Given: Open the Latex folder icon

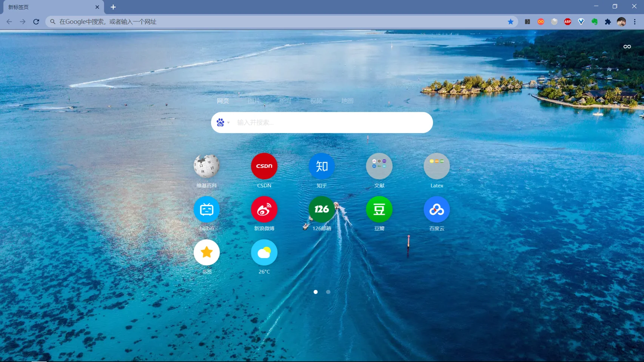Looking at the screenshot, I should pyautogui.click(x=437, y=166).
